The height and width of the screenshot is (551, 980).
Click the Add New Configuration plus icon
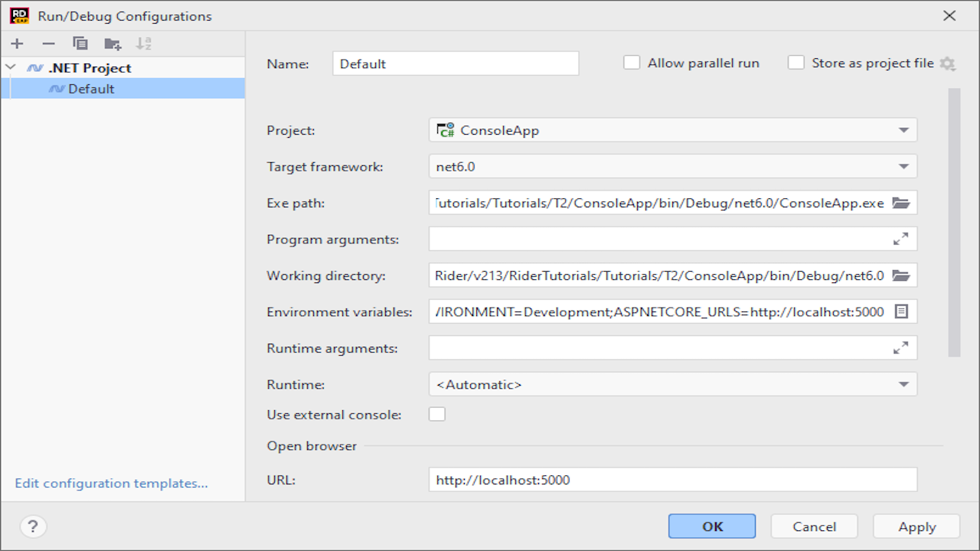[17, 44]
